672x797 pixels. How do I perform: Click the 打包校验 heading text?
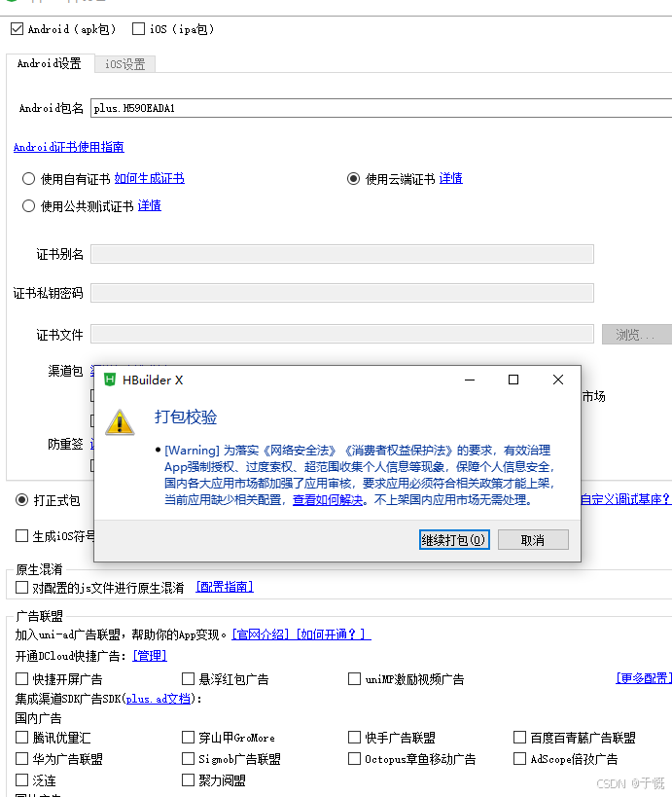(186, 417)
